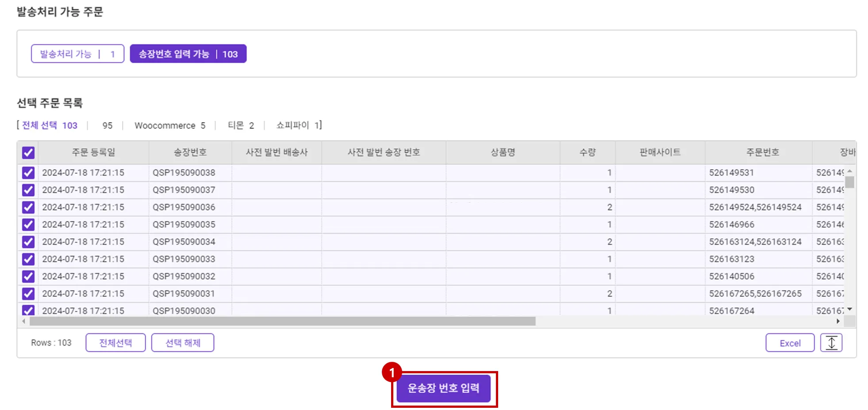Click the vertical scrollbar down arrow
Viewport: 868px width, 410px height.
tap(849, 309)
